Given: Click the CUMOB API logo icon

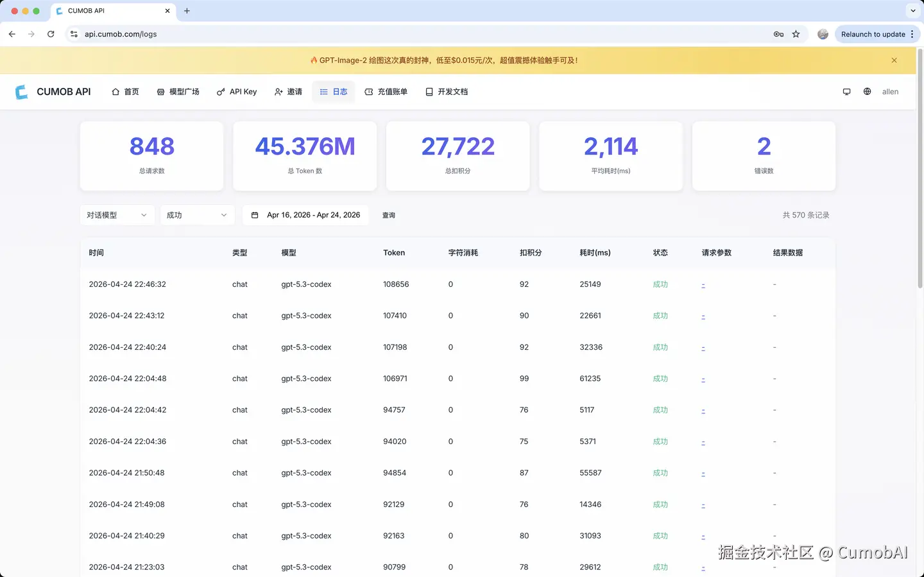Looking at the screenshot, I should tap(22, 92).
